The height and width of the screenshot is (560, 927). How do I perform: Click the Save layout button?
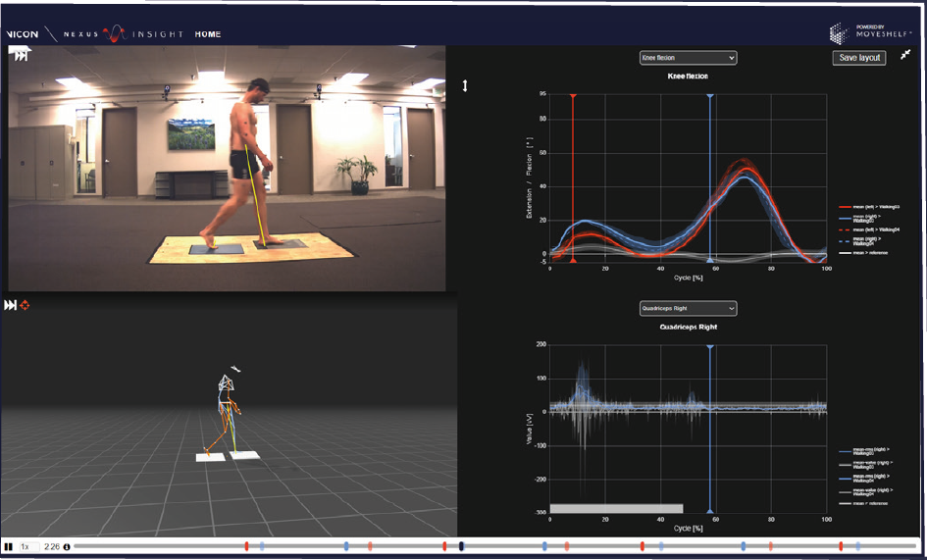tap(859, 58)
